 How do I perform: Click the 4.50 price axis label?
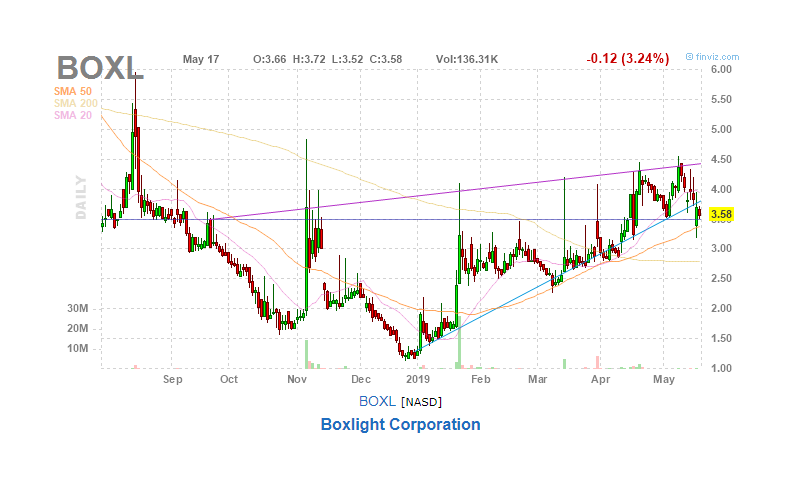click(721, 159)
